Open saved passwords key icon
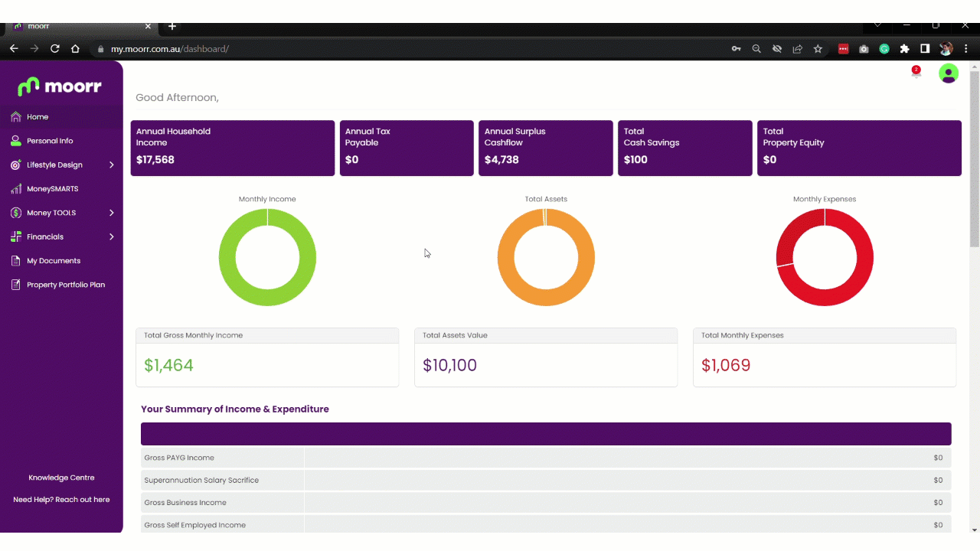This screenshot has width=980, height=551. 736,48
